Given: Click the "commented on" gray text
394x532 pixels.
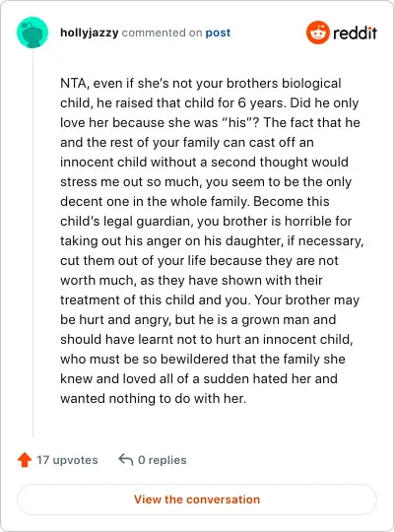Looking at the screenshot, I should click(x=162, y=33).
